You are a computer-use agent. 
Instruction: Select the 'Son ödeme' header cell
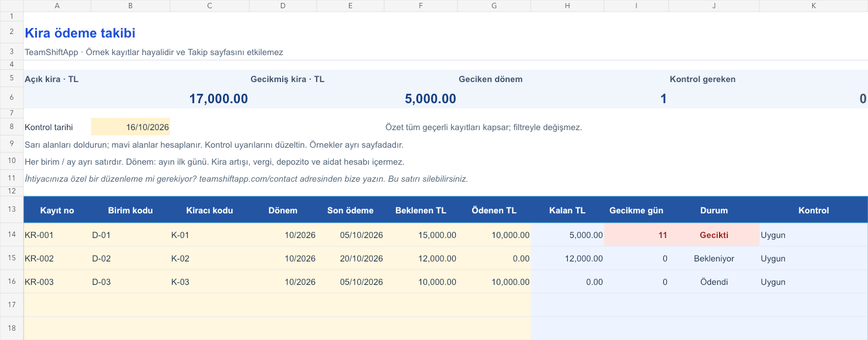tap(350, 210)
